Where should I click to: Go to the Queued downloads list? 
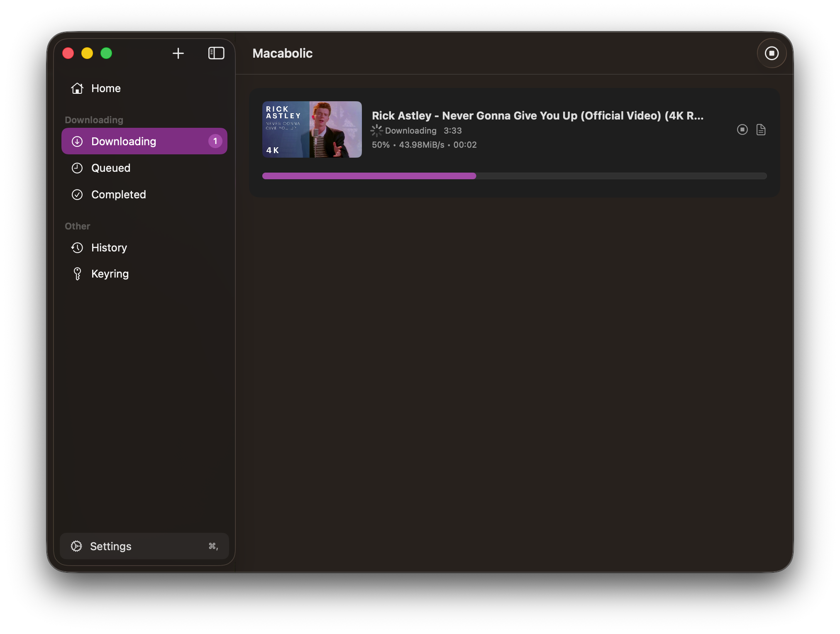tap(110, 168)
